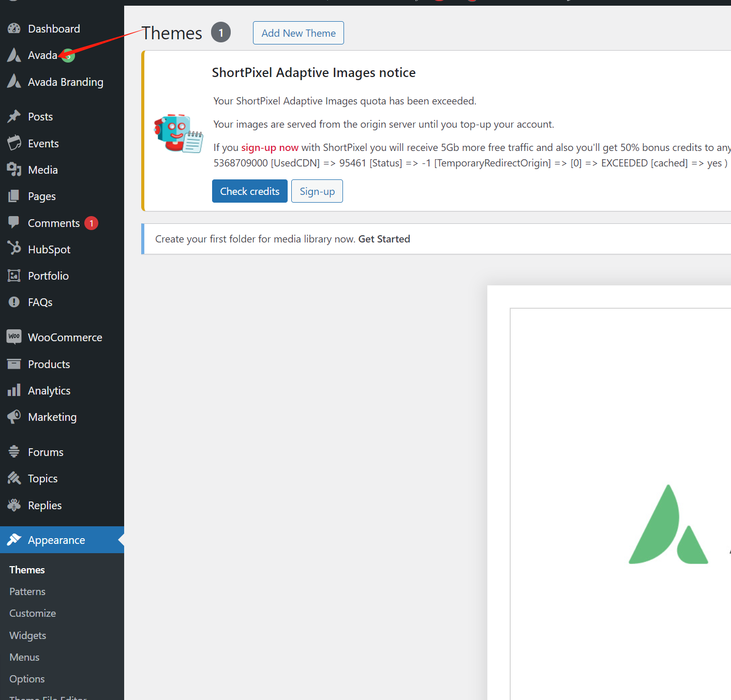Click the WooCommerce Woo icon
This screenshot has width=731, height=700.
point(14,337)
